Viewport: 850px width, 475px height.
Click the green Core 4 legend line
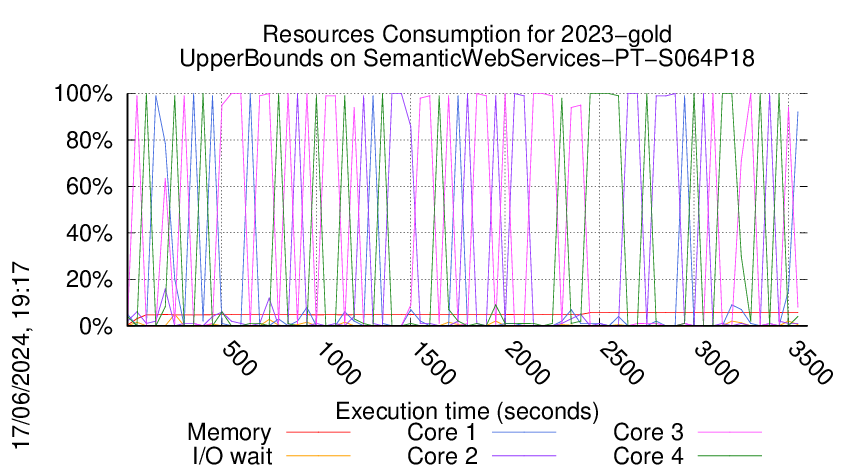click(730, 456)
